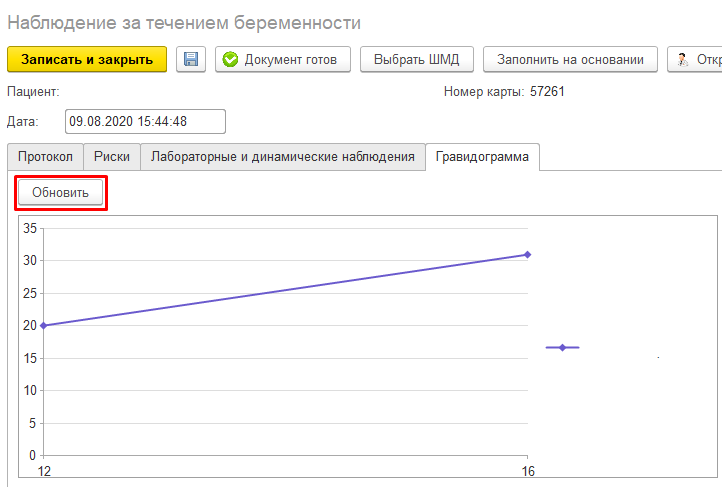Select chart data point at week 12
The height and width of the screenshot is (487, 722).
coord(42,325)
